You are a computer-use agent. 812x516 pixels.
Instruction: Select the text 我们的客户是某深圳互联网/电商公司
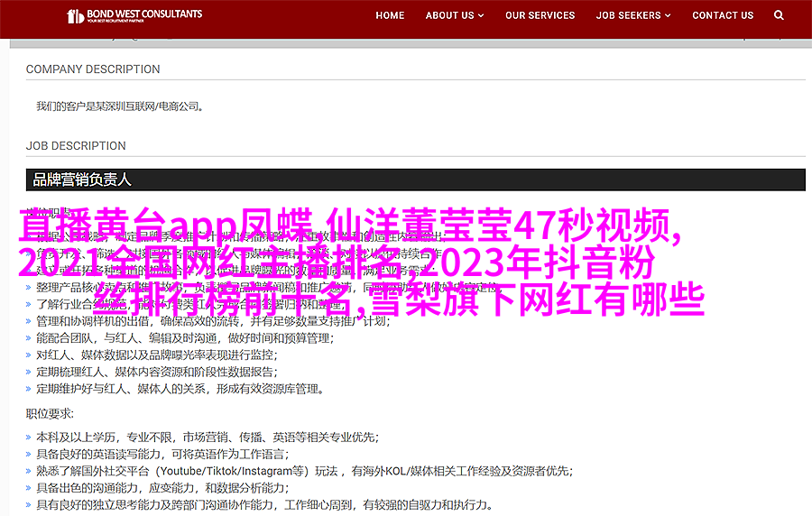click(x=120, y=106)
